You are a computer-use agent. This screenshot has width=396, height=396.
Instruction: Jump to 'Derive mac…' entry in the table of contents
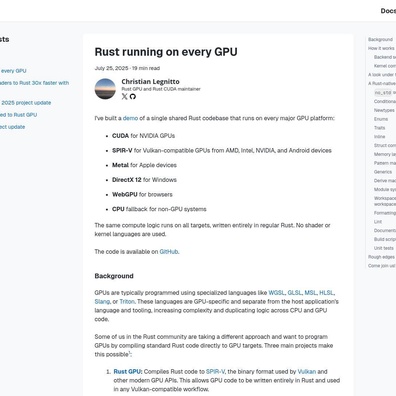pyautogui.click(x=385, y=181)
